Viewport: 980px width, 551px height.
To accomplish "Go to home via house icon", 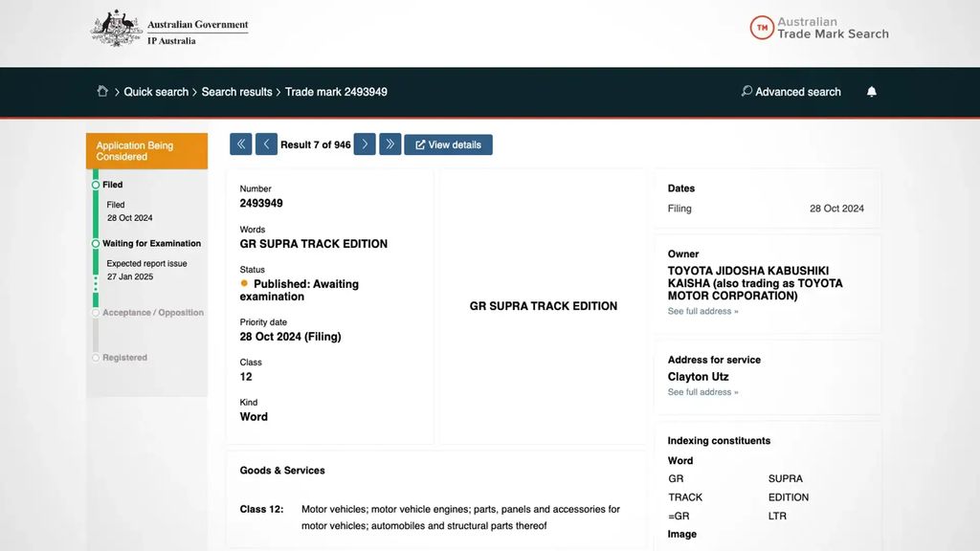I will (x=102, y=91).
